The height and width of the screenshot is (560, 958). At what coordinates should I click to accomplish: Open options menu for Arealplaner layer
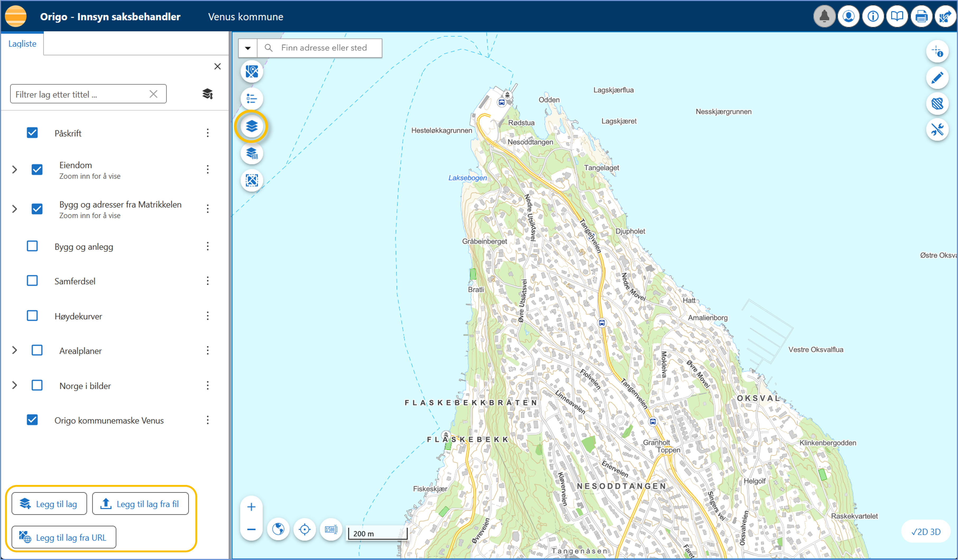(x=208, y=350)
